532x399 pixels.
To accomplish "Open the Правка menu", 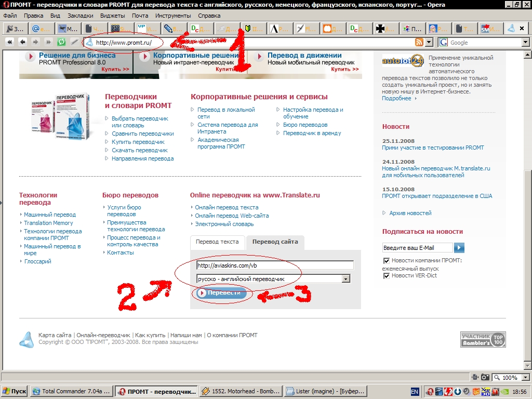I will [34, 16].
